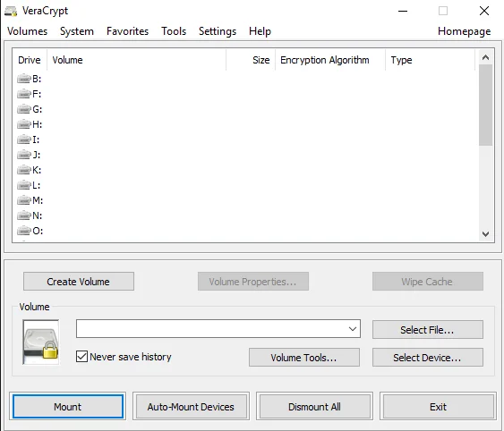The image size is (504, 431).
Task: Select the B: drive slot icon
Action: click(x=24, y=79)
